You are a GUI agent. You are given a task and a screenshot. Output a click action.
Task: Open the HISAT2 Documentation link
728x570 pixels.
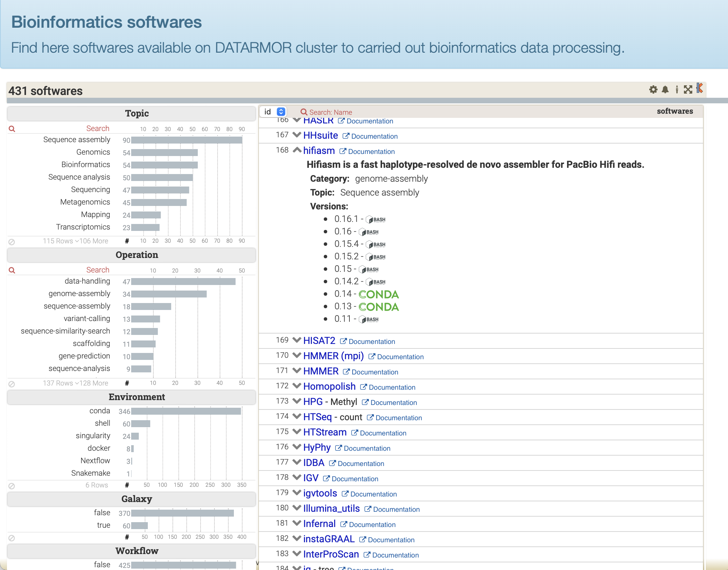click(367, 342)
